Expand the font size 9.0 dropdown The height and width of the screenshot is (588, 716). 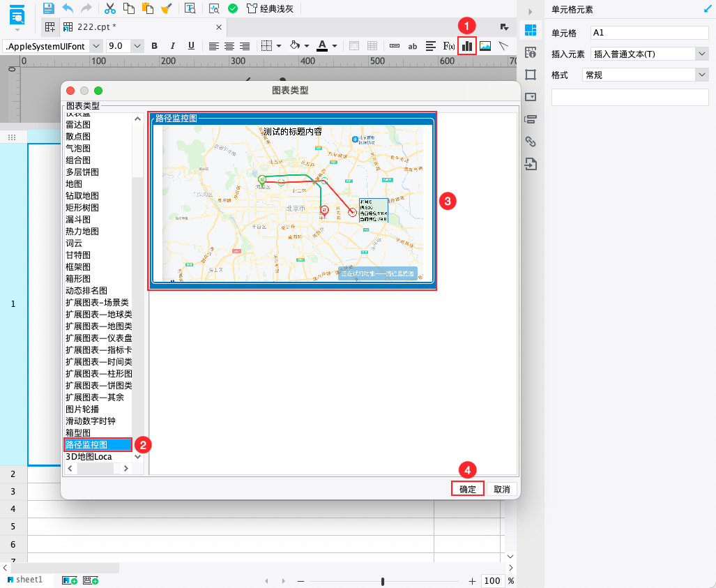pos(137,46)
